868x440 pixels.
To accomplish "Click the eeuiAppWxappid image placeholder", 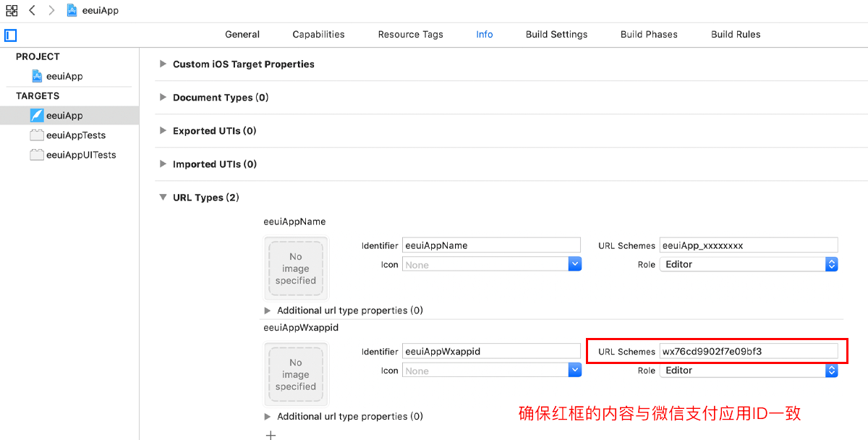I will pyautogui.click(x=296, y=375).
